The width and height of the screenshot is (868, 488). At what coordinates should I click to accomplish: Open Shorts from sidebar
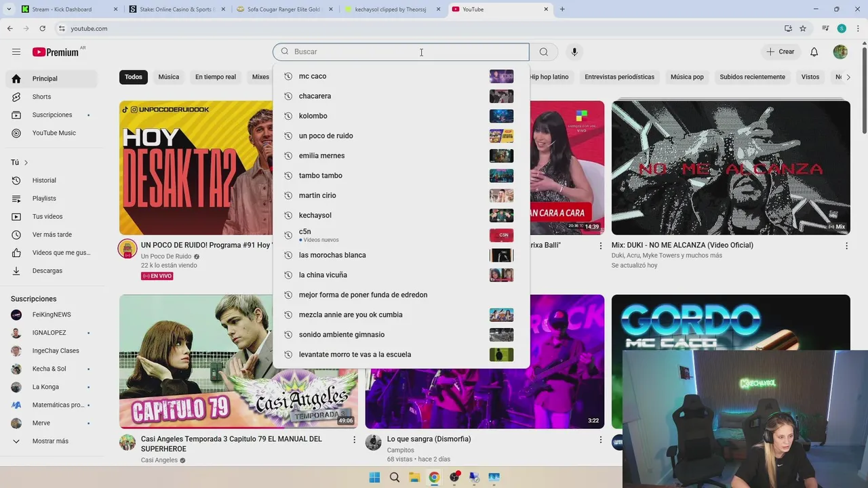point(52,97)
